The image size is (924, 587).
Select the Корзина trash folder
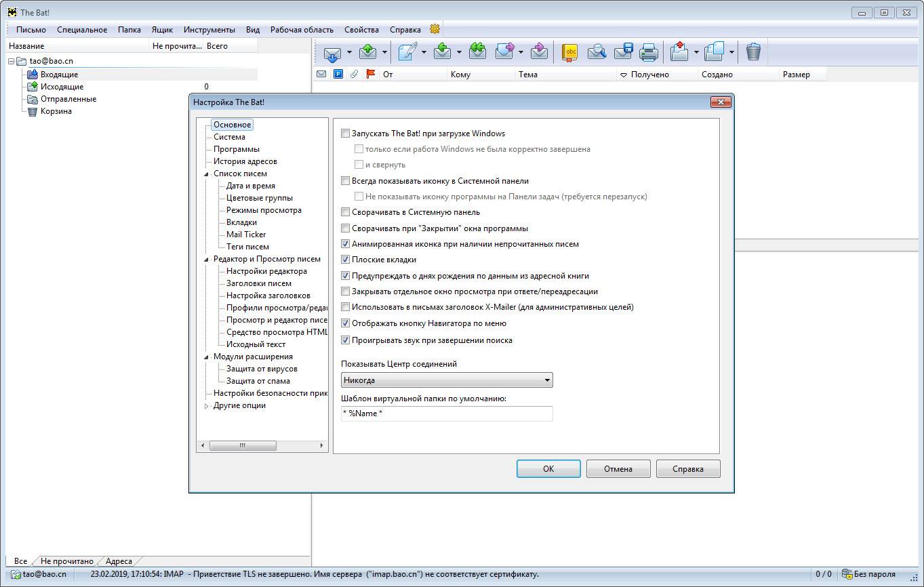pyautogui.click(x=56, y=111)
